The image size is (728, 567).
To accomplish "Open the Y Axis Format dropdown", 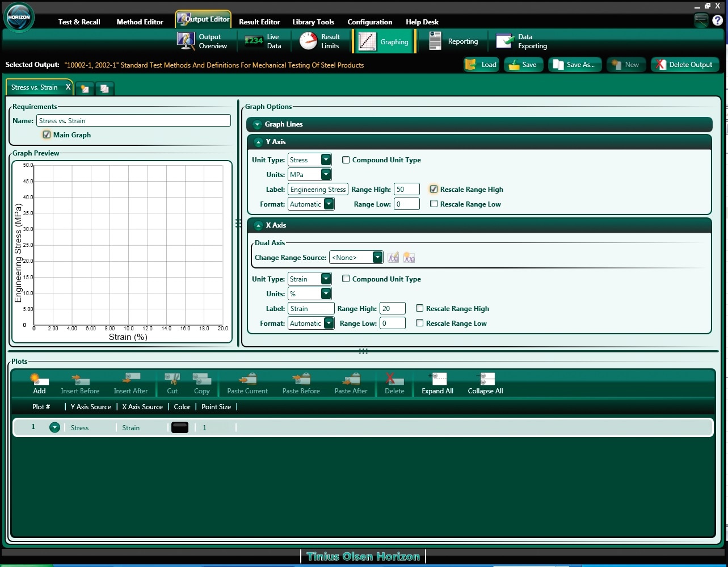I will click(x=329, y=204).
